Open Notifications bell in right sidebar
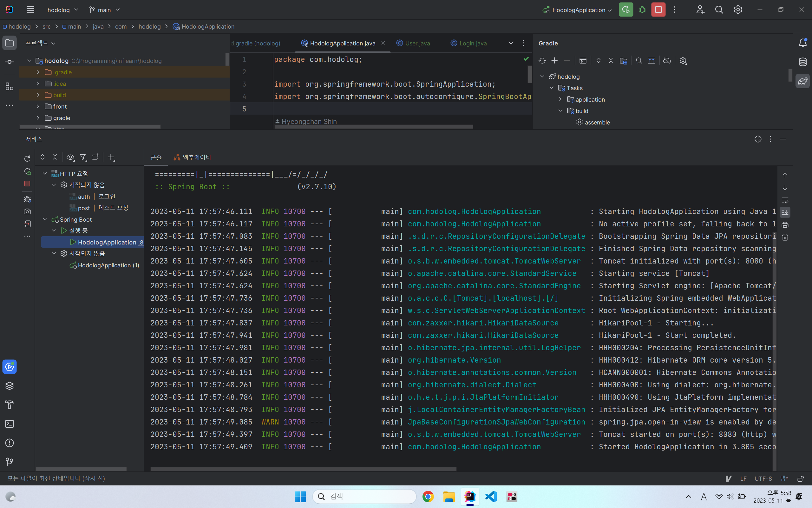Viewport: 812px width, 508px height. 802,43
